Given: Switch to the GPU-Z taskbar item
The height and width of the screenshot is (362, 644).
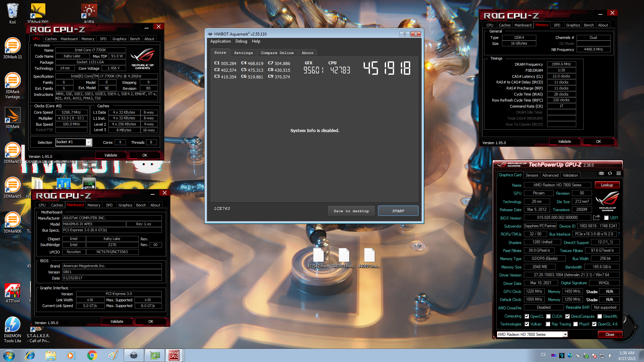Looking at the screenshot, I should tap(154, 355).
